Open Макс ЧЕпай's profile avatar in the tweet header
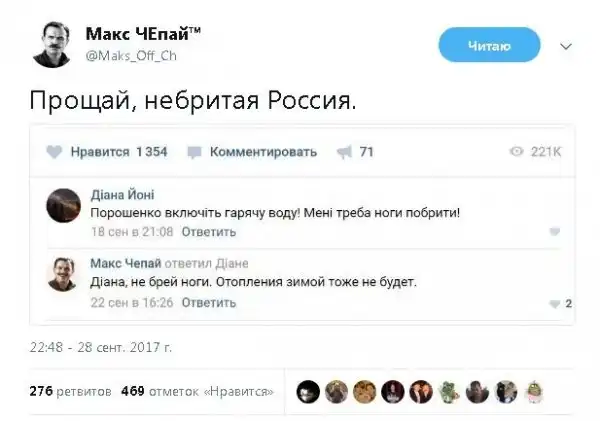Screen dimensions: 600x421 point(51,45)
